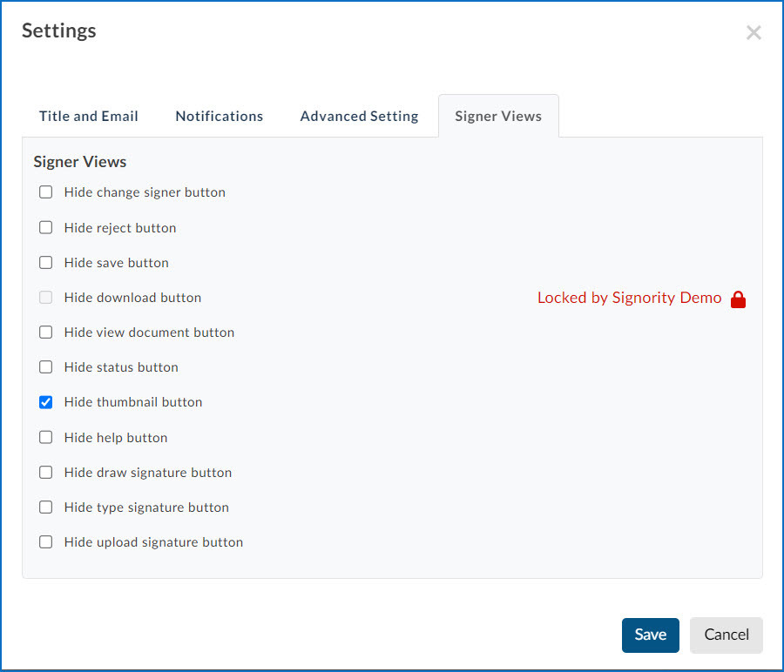Screen dimensions: 784x672
Task: Check Hide draw signature button
Action: (45, 472)
